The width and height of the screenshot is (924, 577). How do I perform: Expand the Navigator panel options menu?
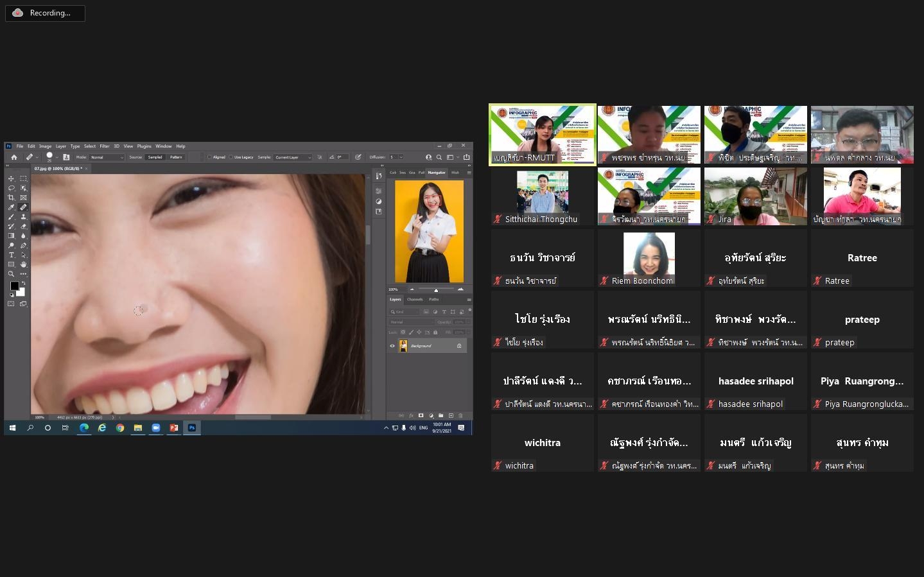coord(469,173)
